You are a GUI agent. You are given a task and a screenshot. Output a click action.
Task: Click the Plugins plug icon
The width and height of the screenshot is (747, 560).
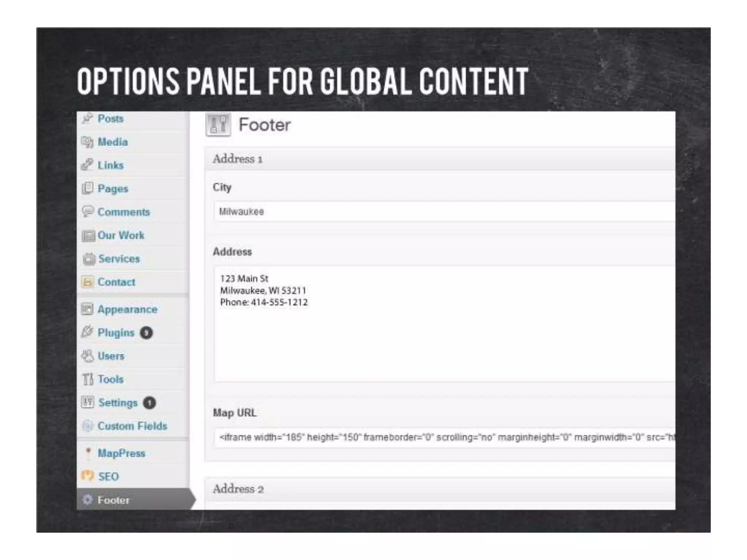click(x=88, y=332)
